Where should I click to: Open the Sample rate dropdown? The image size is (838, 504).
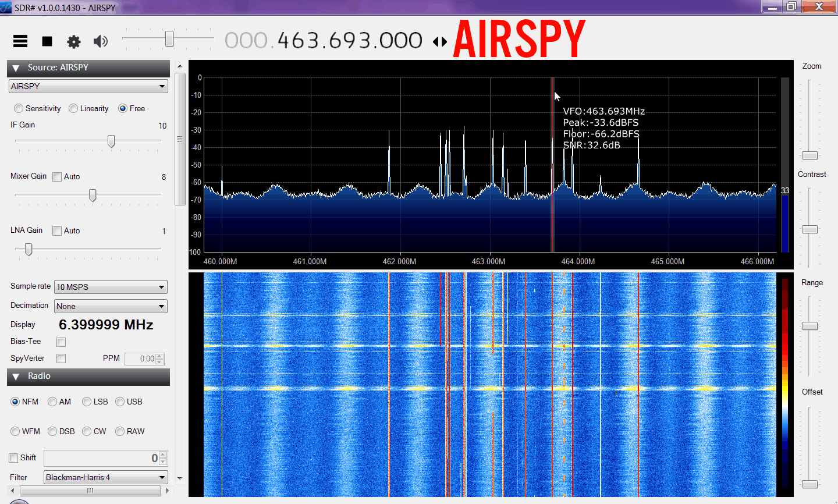coord(111,287)
